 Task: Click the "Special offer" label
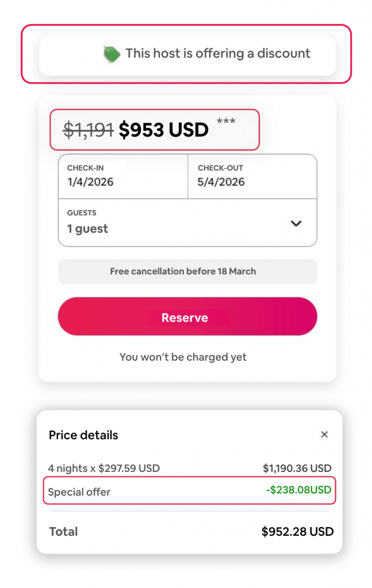pyautogui.click(x=79, y=492)
